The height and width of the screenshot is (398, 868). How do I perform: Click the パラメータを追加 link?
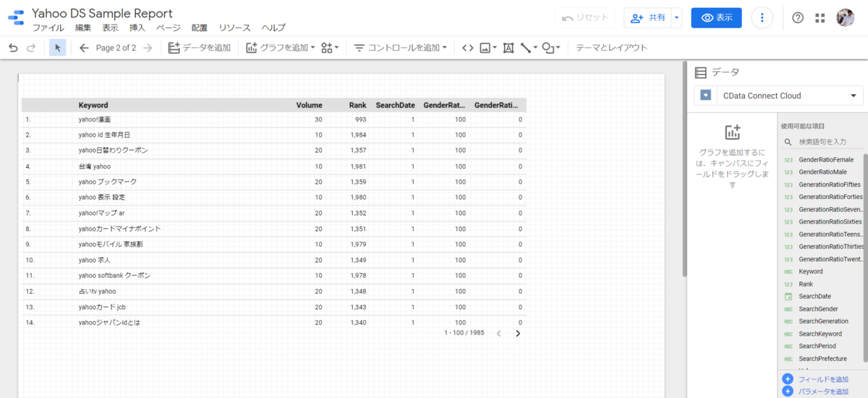click(822, 391)
